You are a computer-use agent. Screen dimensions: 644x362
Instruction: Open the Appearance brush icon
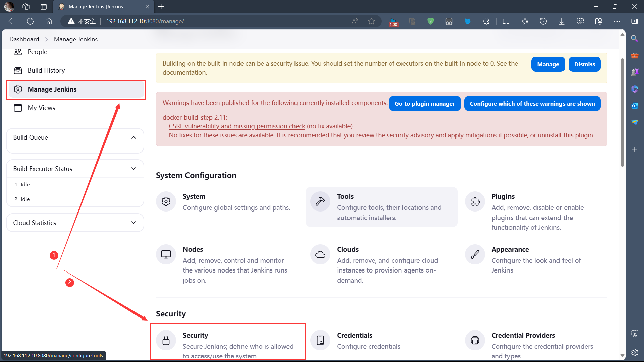click(475, 254)
